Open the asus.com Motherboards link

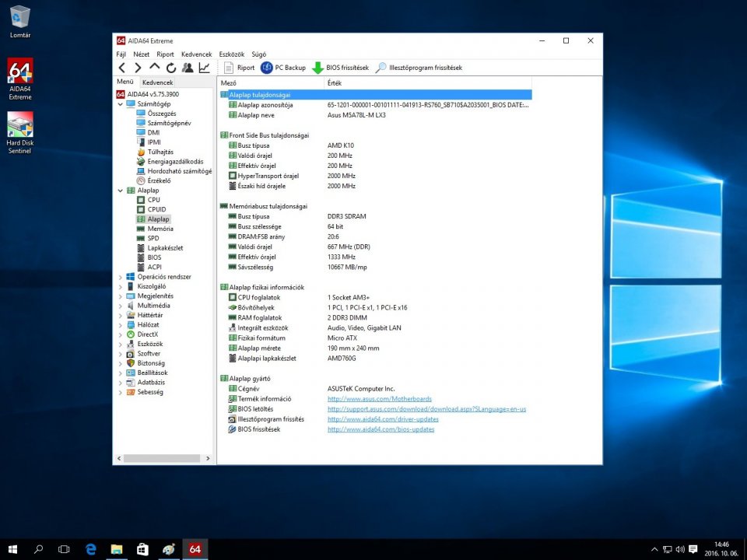click(x=379, y=399)
